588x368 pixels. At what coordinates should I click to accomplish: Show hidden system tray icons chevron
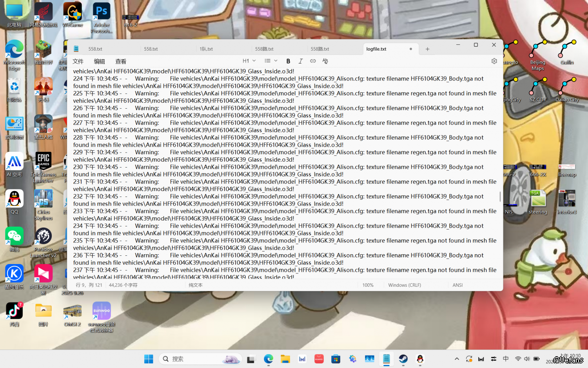pyautogui.click(x=457, y=359)
